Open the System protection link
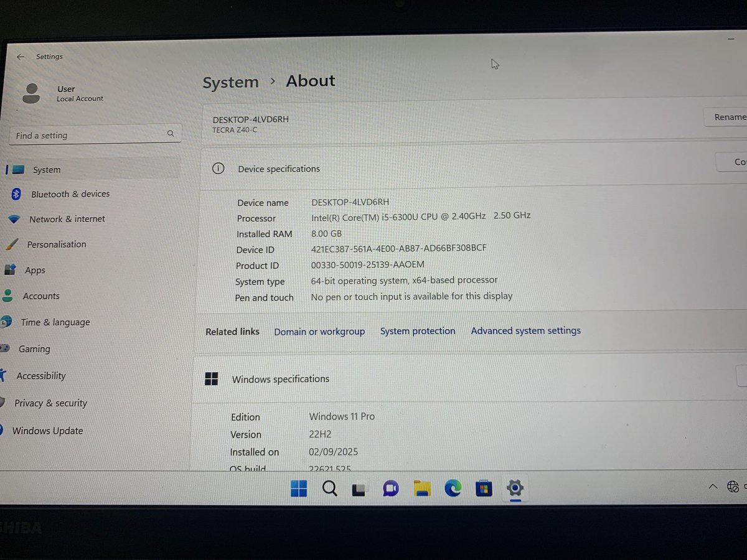 coord(418,331)
